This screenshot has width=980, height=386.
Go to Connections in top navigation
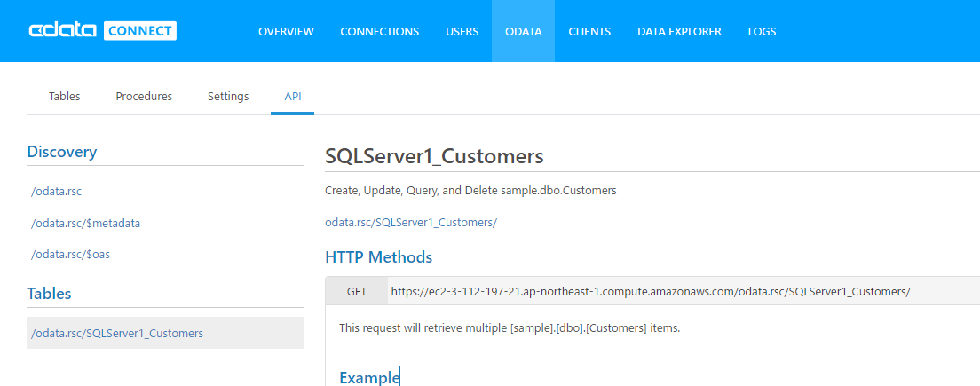pos(379,31)
